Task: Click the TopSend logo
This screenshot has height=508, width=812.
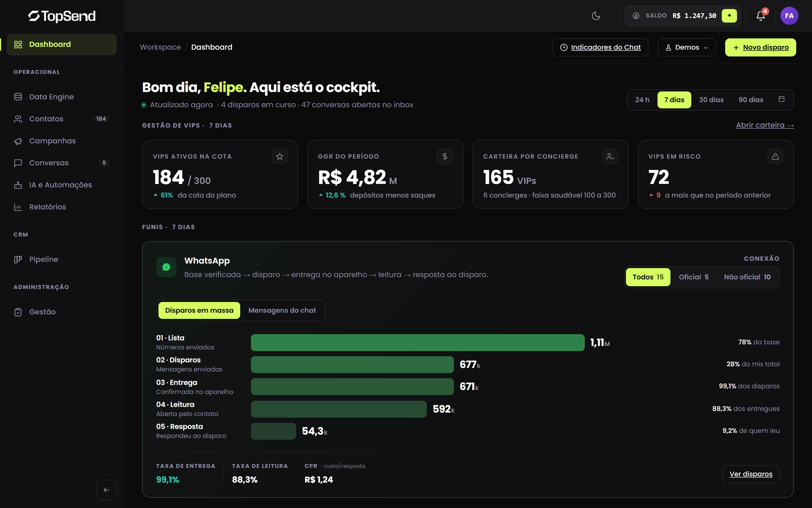Action: [x=62, y=16]
